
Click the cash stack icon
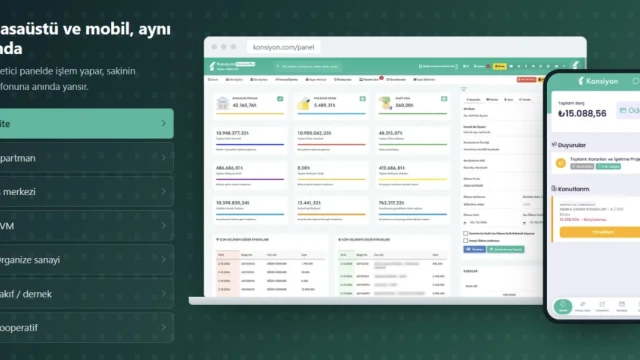tap(385, 103)
